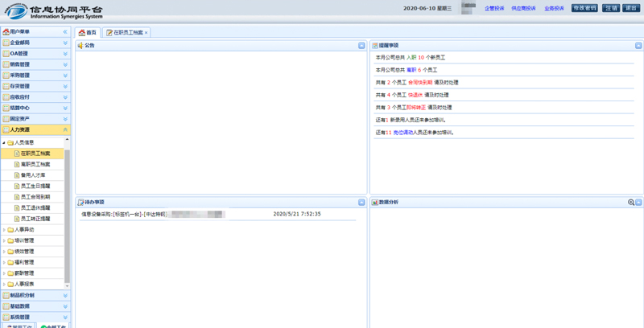Switch to the 首页 tab
Image resolution: width=644 pixels, height=328 pixels.
pos(87,33)
